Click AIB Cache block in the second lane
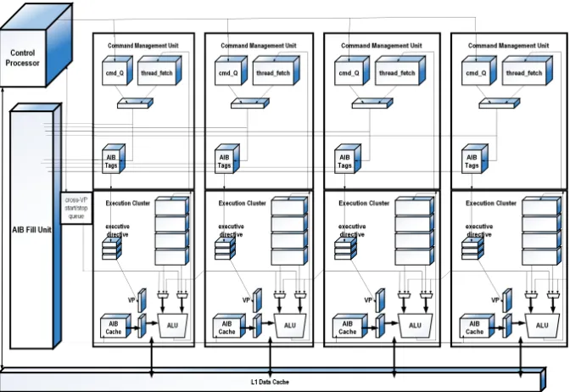The image size is (570, 392). (x=229, y=326)
